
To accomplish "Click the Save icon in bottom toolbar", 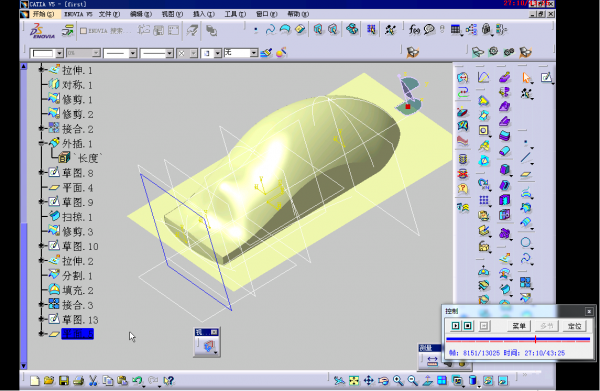I will point(64,380).
